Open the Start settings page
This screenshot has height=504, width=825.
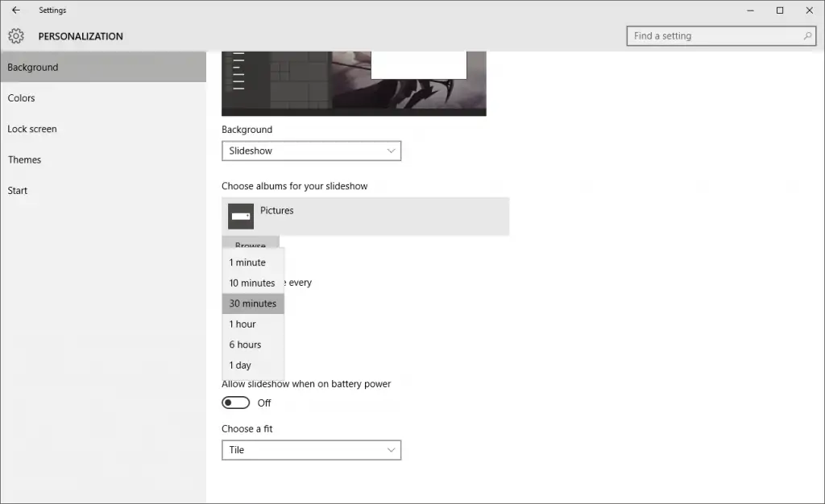point(103,190)
